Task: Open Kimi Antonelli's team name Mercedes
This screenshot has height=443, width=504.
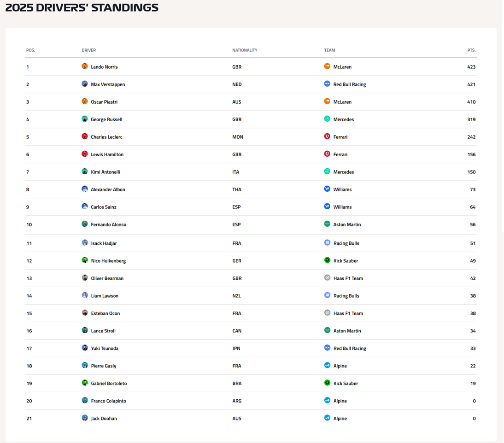Action: pyautogui.click(x=344, y=172)
